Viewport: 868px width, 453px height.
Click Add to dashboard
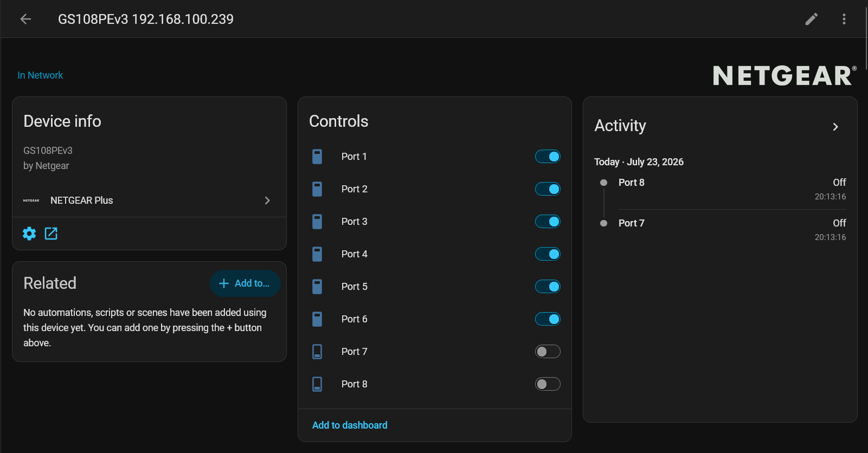350,425
